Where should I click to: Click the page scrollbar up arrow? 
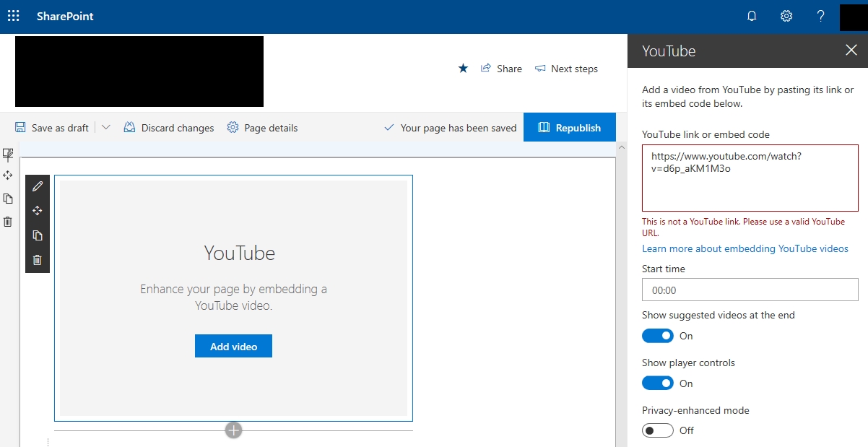tap(620, 148)
